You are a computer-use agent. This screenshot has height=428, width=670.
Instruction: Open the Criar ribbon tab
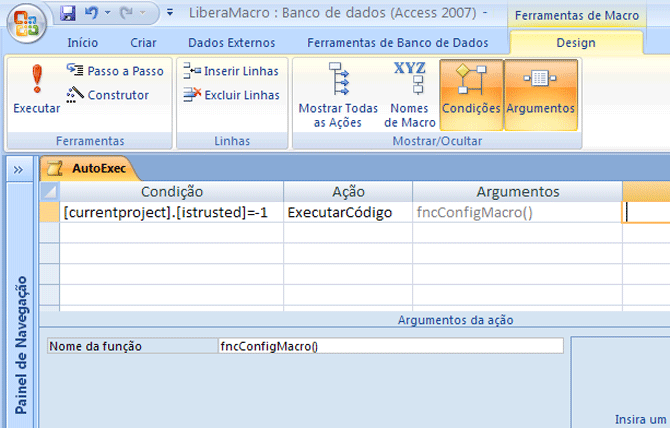[x=143, y=43]
